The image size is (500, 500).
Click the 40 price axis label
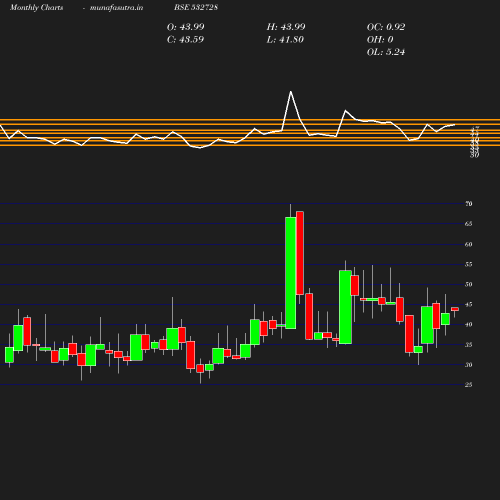pyautogui.click(x=469, y=324)
